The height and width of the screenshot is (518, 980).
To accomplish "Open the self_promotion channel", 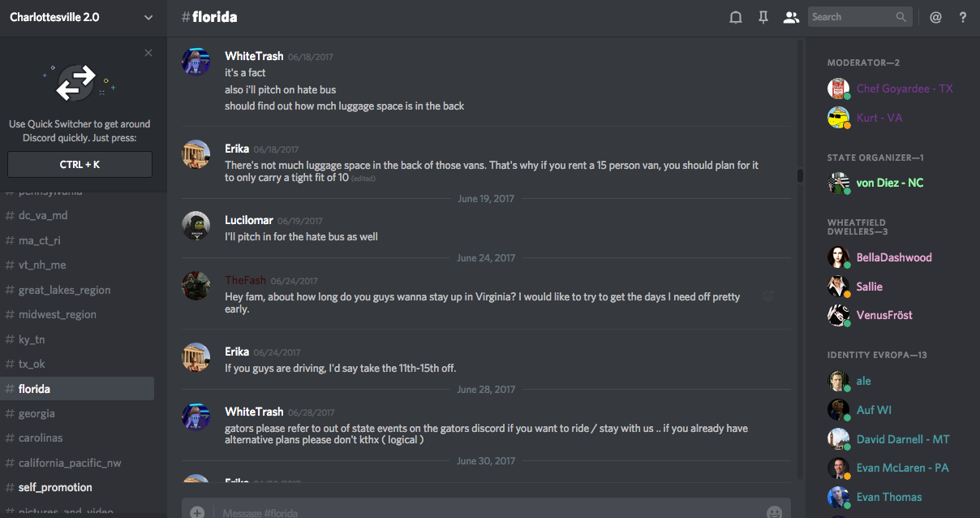I will pyautogui.click(x=55, y=487).
